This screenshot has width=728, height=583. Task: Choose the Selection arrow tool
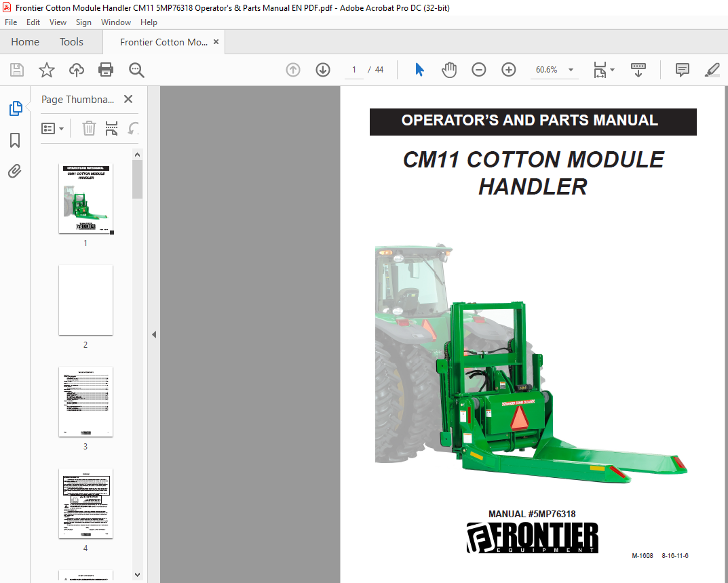click(419, 70)
